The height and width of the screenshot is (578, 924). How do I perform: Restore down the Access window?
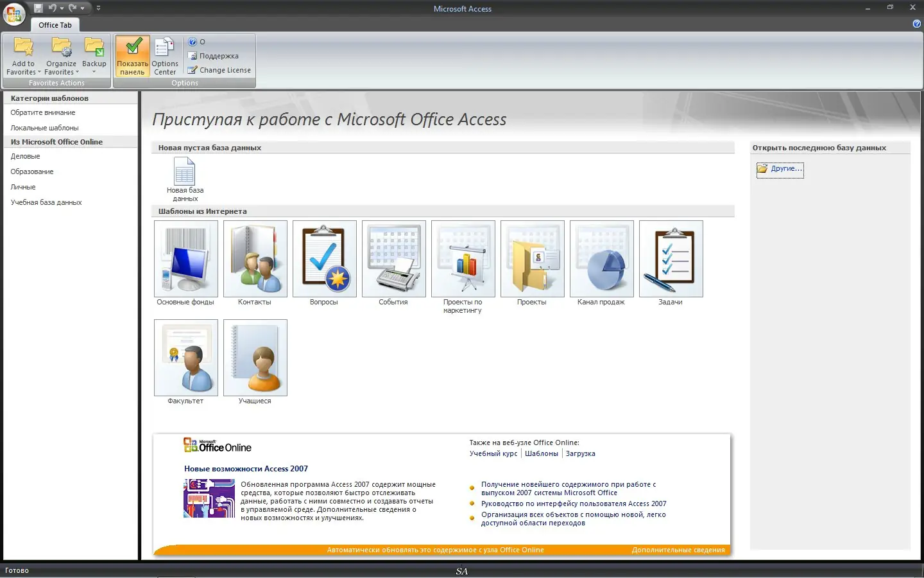tap(890, 8)
